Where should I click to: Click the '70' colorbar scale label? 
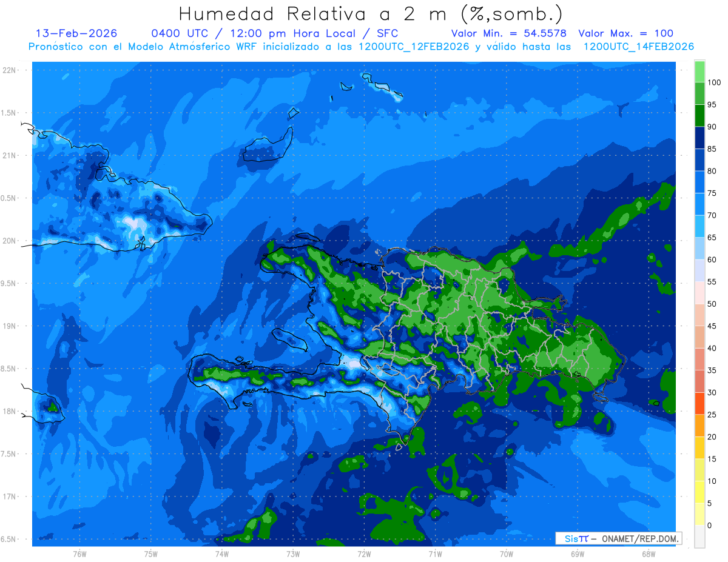712,215
